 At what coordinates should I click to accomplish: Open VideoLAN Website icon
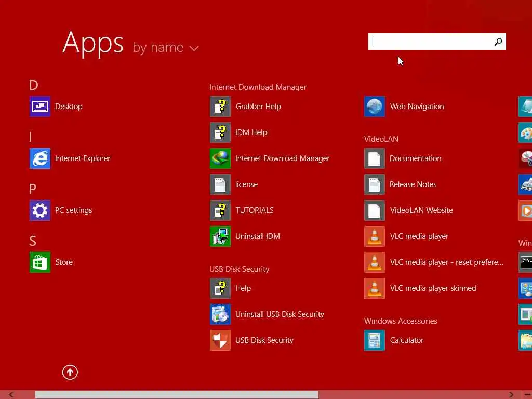(x=375, y=210)
